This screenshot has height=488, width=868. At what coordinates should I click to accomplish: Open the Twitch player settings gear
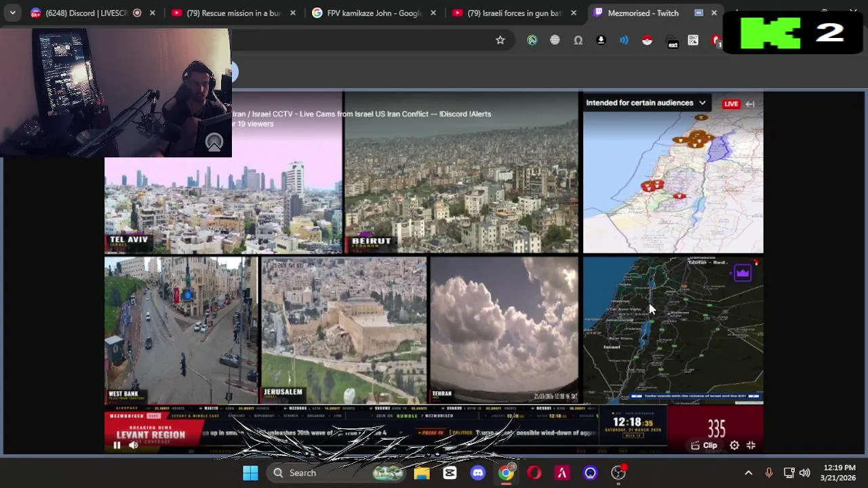[x=734, y=445]
